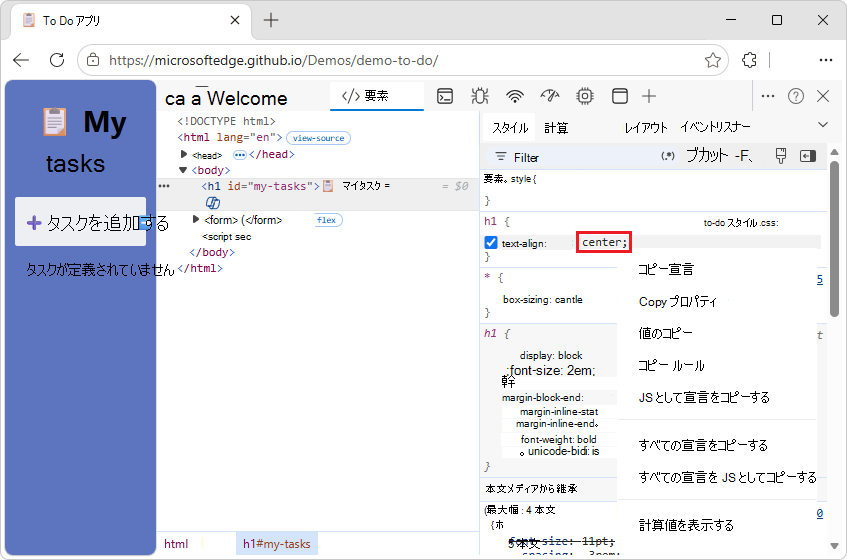Add page to favorites star
The height and width of the screenshot is (560, 847).
(x=712, y=60)
